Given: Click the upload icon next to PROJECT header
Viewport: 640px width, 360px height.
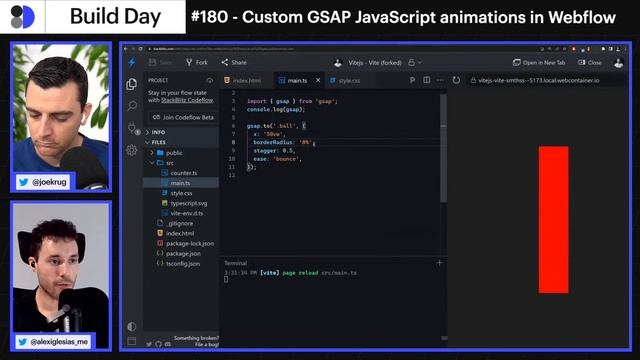Looking at the screenshot, I should click(210, 80).
